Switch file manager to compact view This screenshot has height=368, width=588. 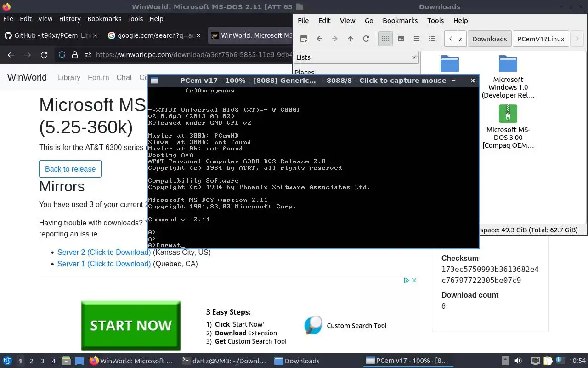click(417, 39)
